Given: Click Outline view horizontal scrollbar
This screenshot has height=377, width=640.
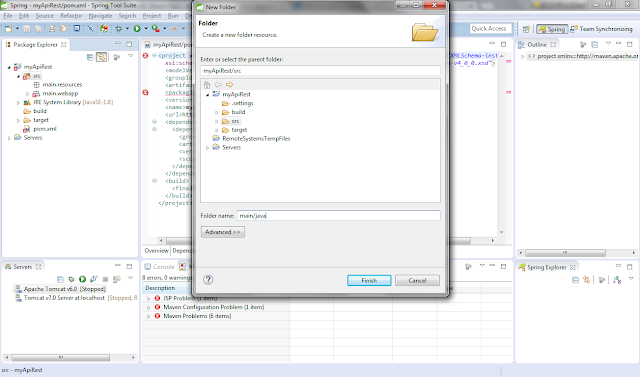Looking at the screenshot, I should pyautogui.click(x=565, y=253).
